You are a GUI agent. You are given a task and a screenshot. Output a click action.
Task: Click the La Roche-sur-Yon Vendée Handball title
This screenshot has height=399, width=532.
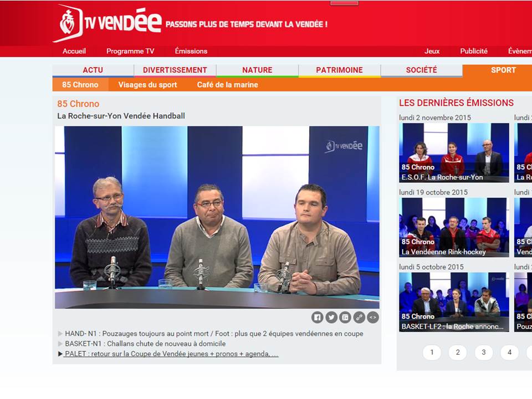point(121,116)
